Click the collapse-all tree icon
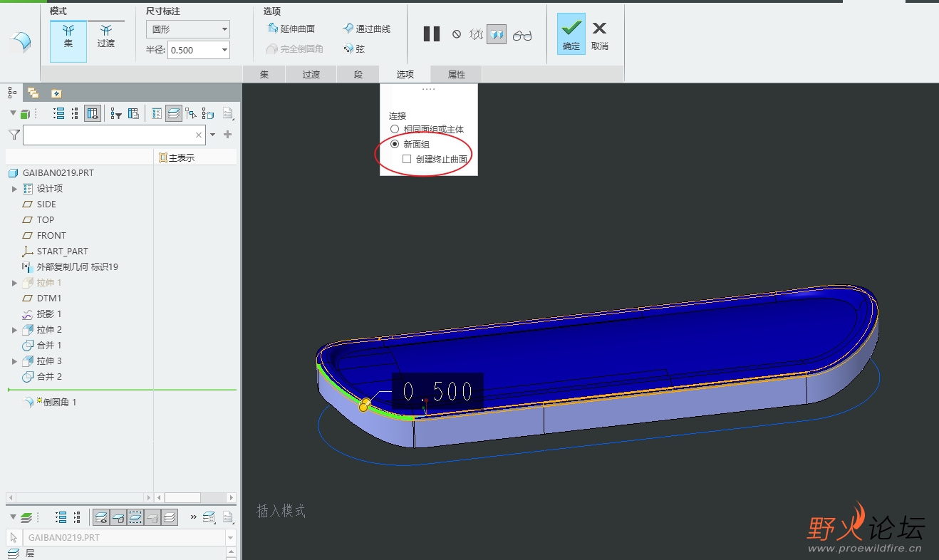 (76, 113)
